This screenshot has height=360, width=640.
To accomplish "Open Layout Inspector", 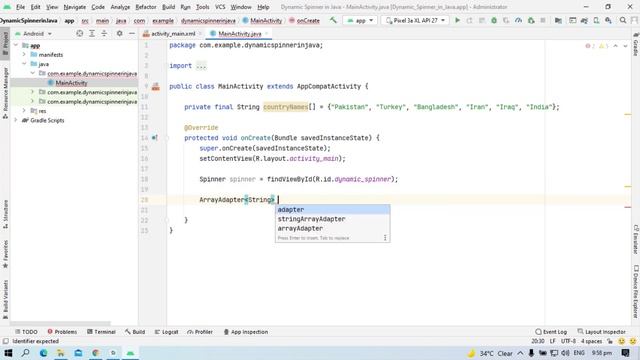I will click(x=602, y=332).
